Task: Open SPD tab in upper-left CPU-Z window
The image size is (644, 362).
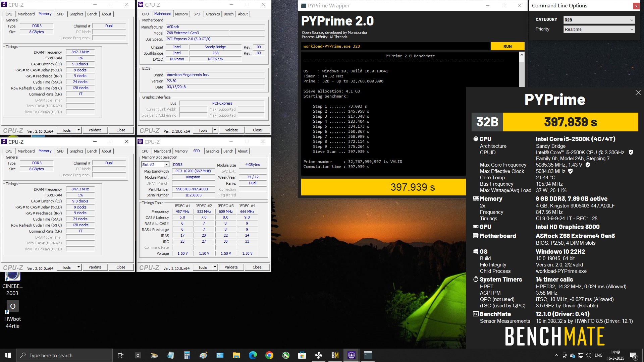Action: click(60, 14)
